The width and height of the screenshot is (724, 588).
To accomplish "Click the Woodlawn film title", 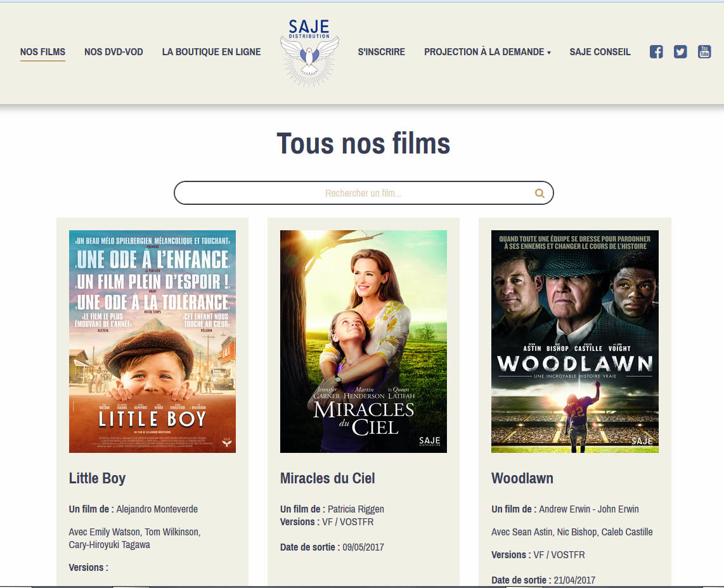I will (522, 478).
